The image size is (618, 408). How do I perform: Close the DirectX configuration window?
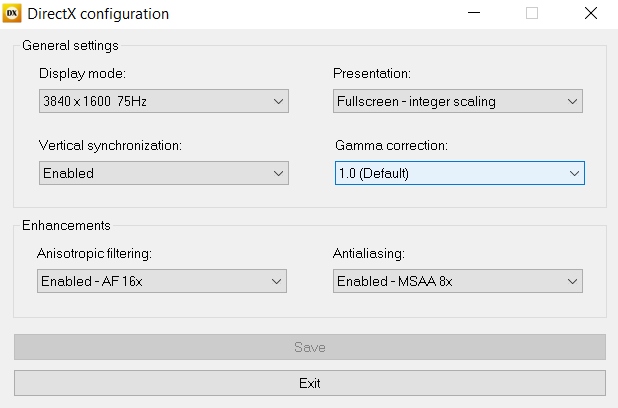tap(591, 14)
